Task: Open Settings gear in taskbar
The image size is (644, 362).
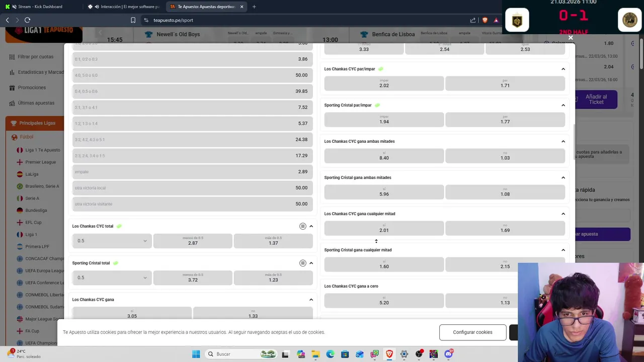Action: [404, 354]
